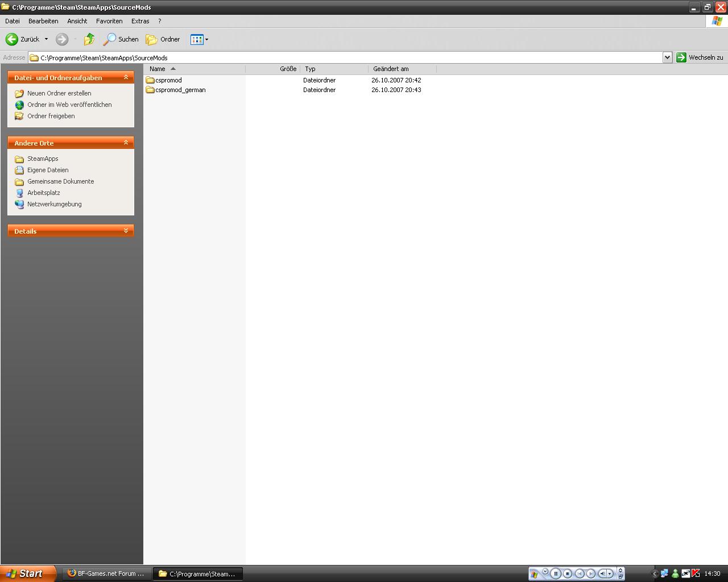
Task: Click the green Zurück back arrow
Action: coord(11,39)
